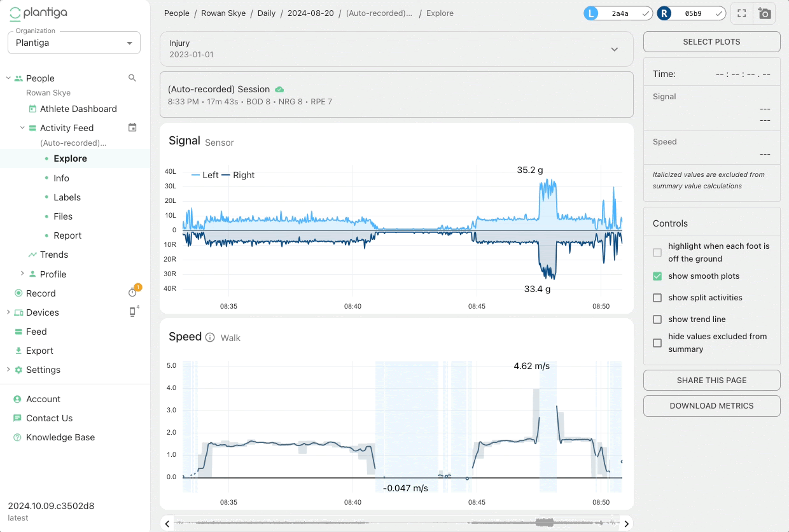The height and width of the screenshot is (532, 789).
Task: Expand the Profile section
Action: tap(22, 274)
